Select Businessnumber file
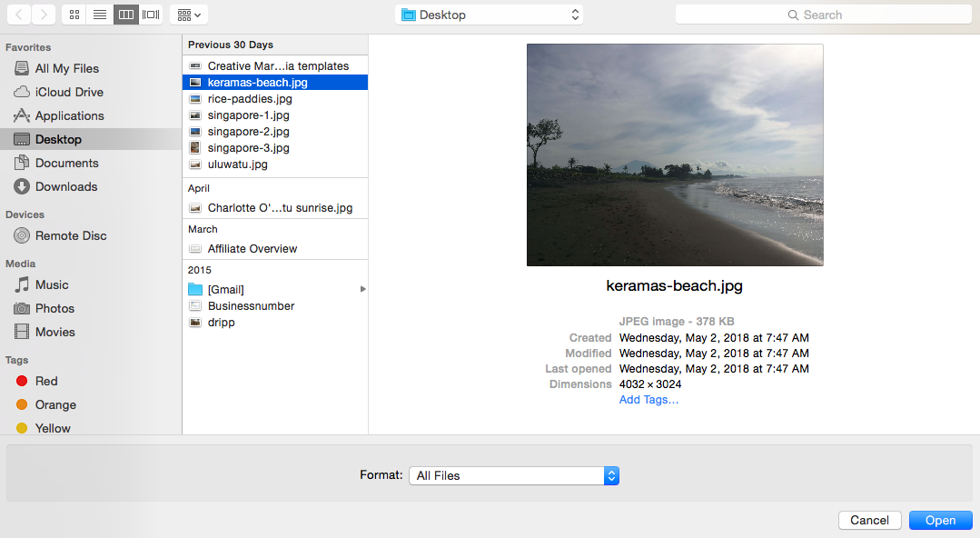This screenshot has height=538, width=980. click(x=275, y=306)
